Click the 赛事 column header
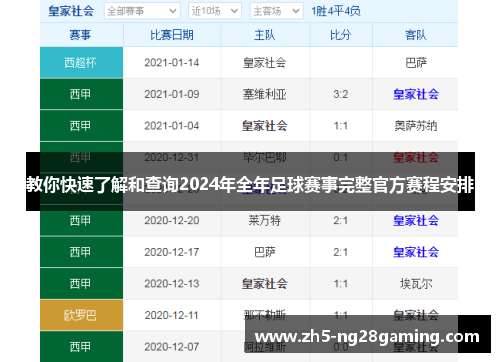Viewport: 500px width, 362px height. coord(80,35)
